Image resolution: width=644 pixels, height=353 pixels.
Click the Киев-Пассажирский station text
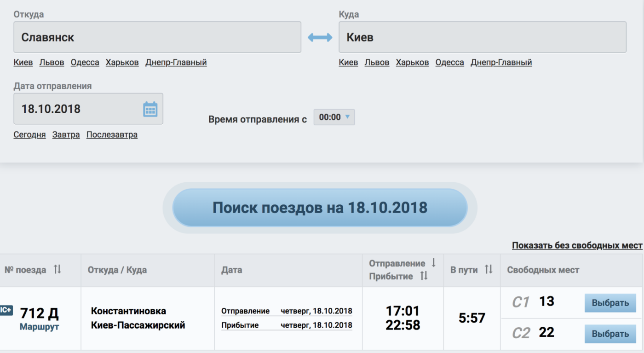tap(138, 325)
